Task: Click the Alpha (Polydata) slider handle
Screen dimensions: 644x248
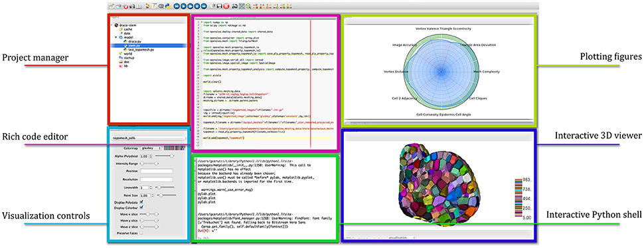Action: point(172,156)
